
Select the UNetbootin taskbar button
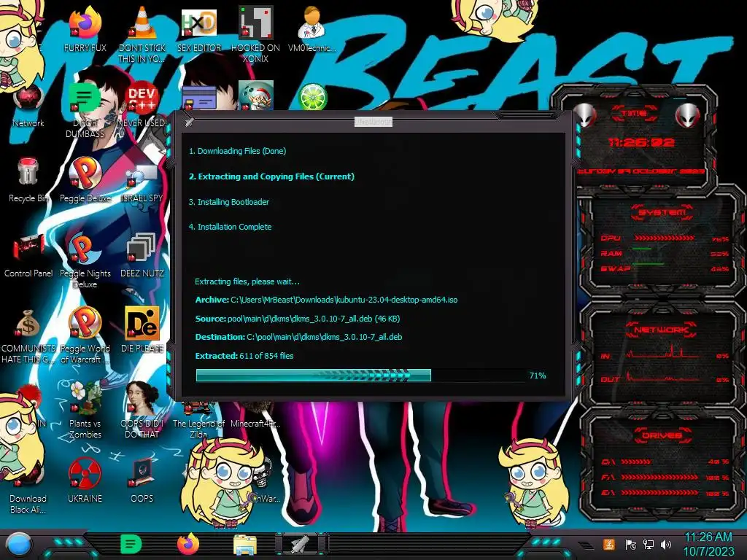pyautogui.click(x=301, y=544)
